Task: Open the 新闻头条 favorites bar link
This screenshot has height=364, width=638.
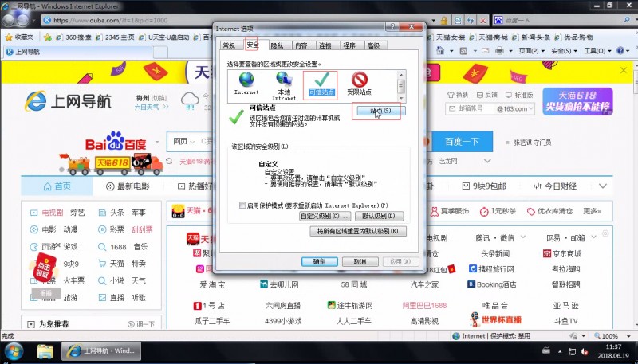Action: (531, 37)
